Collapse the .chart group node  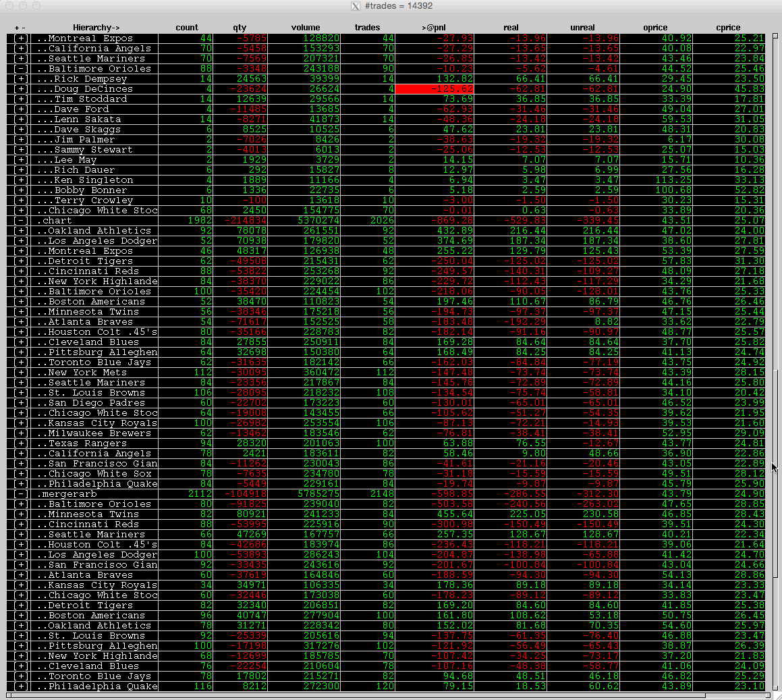[20, 221]
